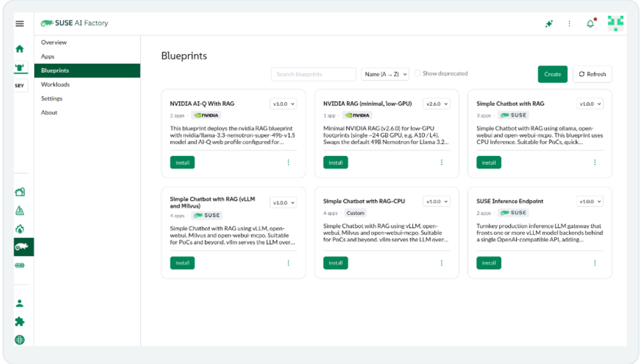The image size is (643, 364).
Task: Install Simple Chatbot vLLM and Milvus blueprint
Action: (182, 263)
